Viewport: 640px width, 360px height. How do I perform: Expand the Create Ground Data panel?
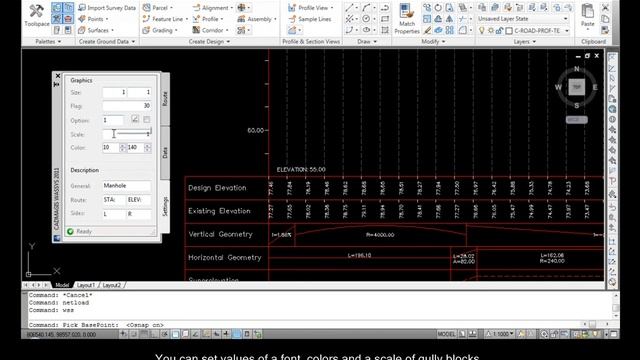click(x=107, y=42)
